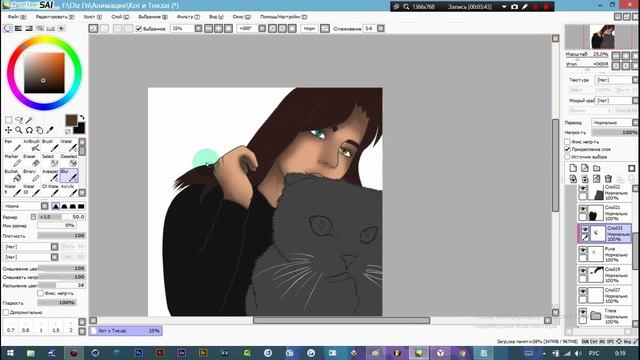Toggle the Выбранное checkbox in toolbar
Viewport: 640px width, 360px height.
tap(139, 29)
